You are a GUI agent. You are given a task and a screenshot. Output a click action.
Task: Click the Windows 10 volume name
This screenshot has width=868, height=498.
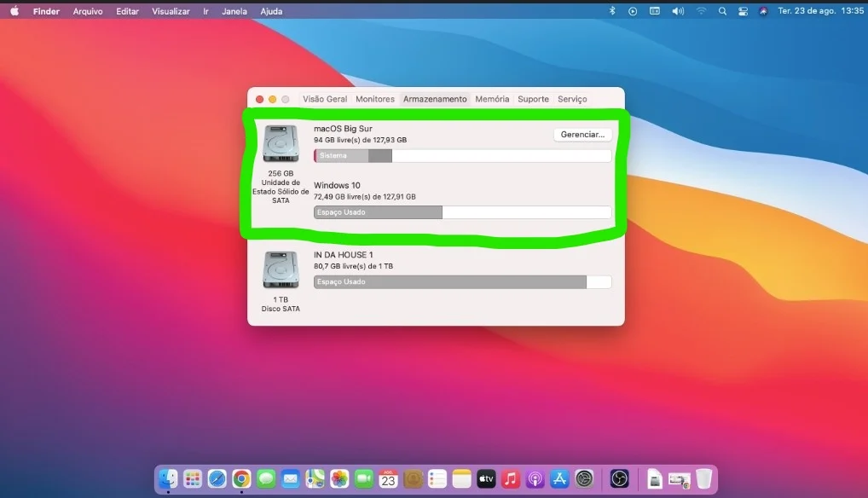(337, 185)
